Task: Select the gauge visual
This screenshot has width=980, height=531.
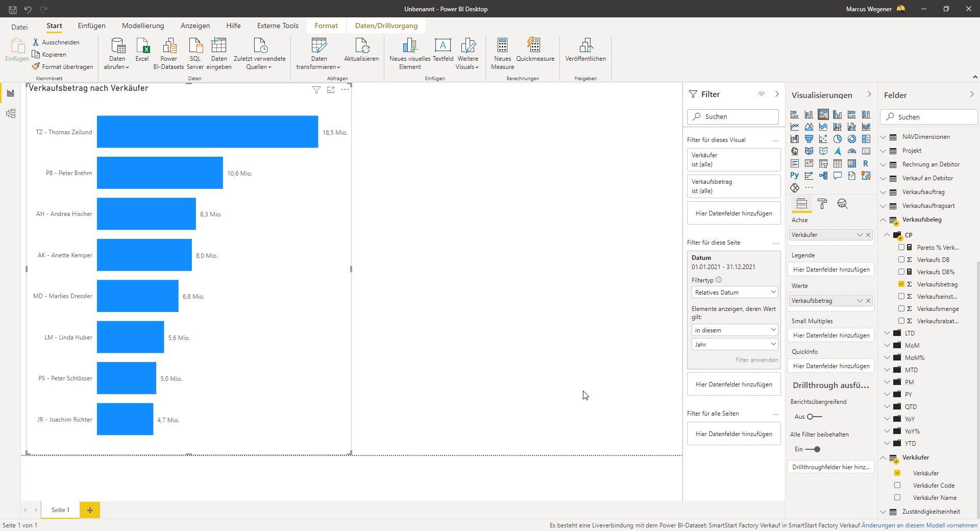Action: tap(852, 151)
